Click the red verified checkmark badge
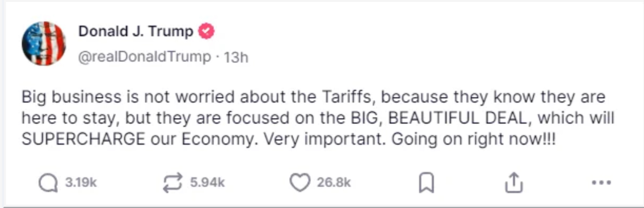This screenshot has width=644, height=208. pos(207,31)
